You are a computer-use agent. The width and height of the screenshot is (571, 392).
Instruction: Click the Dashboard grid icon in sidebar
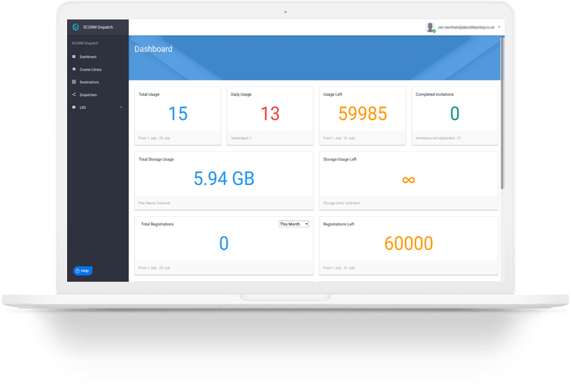(74, 57)
